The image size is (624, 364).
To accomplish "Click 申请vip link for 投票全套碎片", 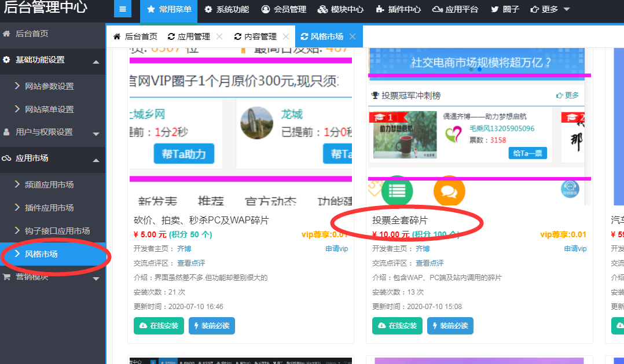I will pos(575,249).
